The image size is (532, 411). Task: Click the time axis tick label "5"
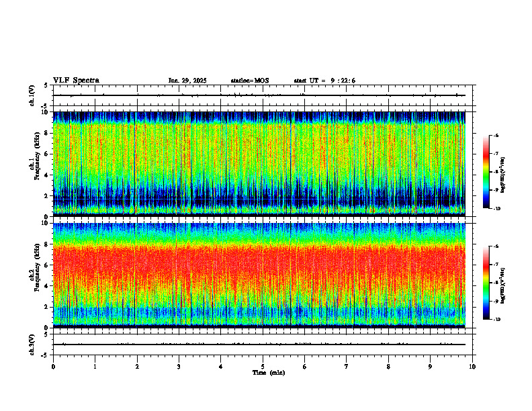click(x=263, y=367)
